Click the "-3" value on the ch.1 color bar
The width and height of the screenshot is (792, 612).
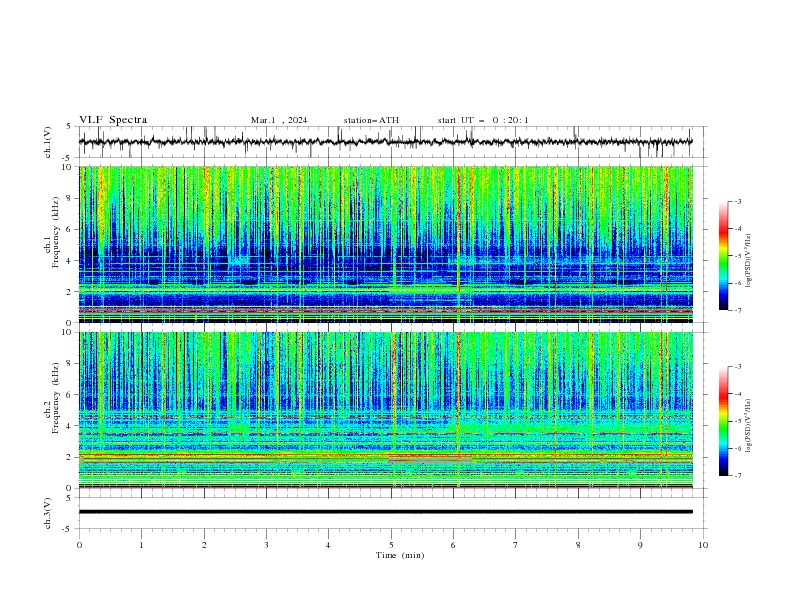pyautogui.click(x=738, y=201)
